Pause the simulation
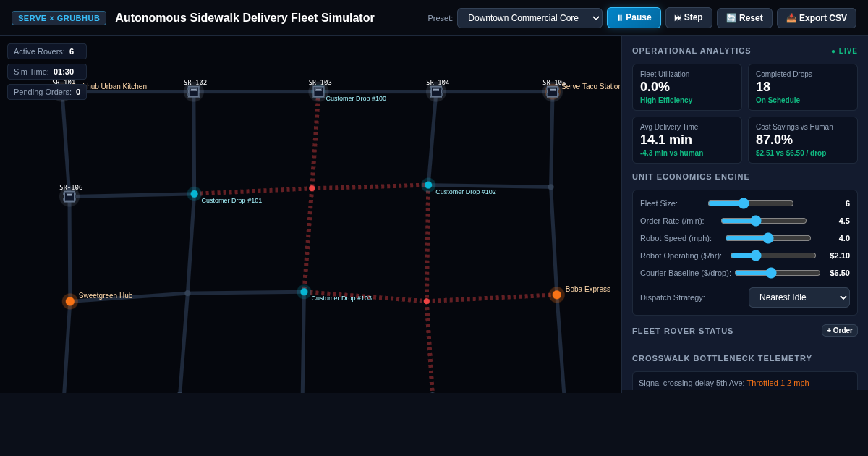The image size is (868, 456). click(634, 17)
